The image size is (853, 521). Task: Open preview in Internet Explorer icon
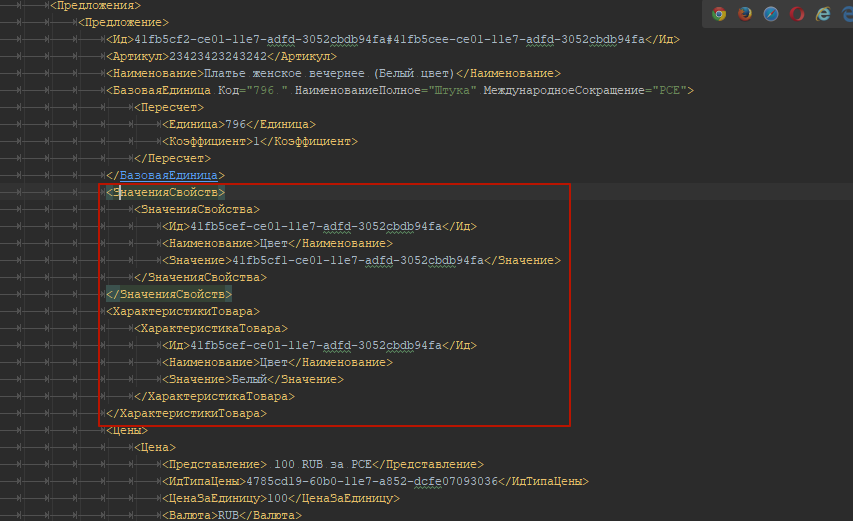(x=823, y=14)
